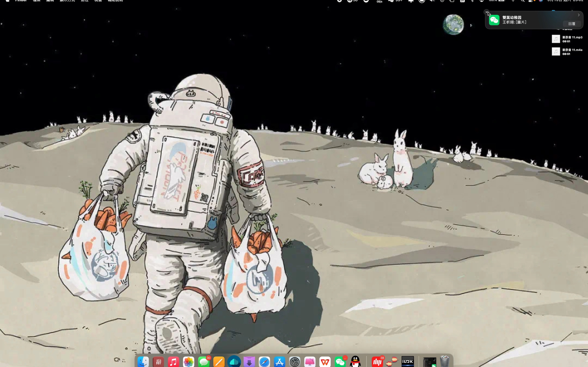Open WPS Office from the dock

coord(325,362)
